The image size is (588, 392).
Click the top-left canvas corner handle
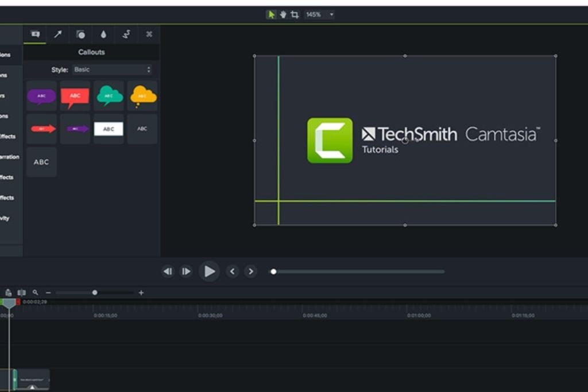[254, 56]
